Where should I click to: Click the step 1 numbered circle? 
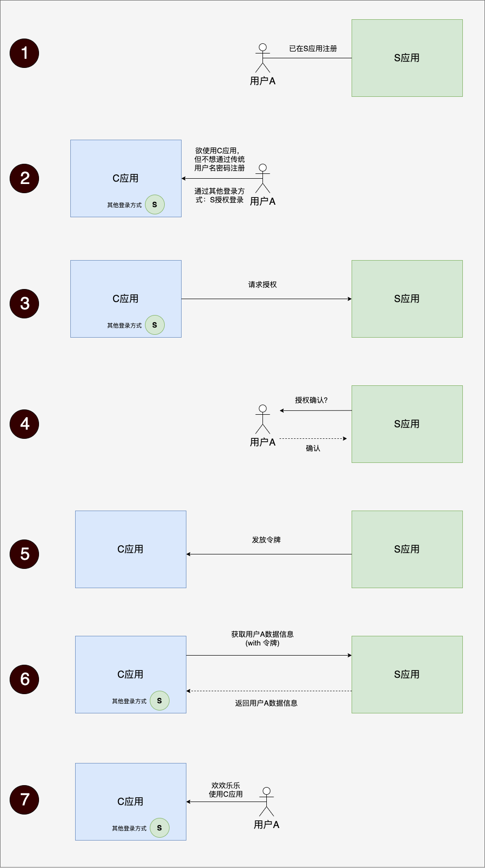[x=24, y=53]
